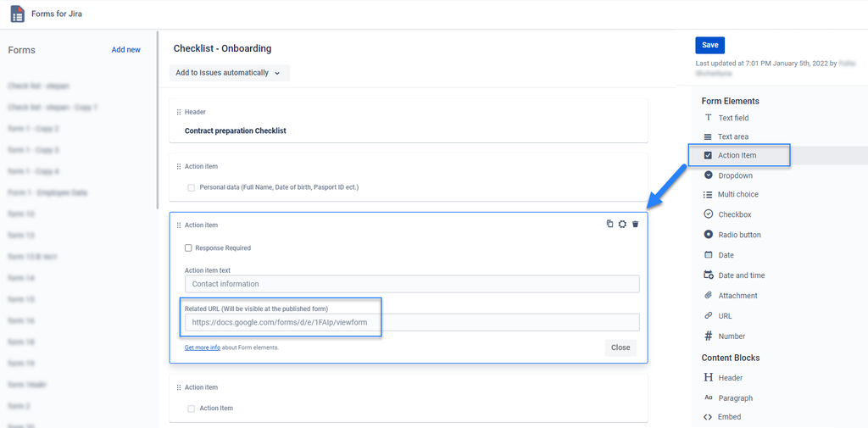The height and width of the screenshot is (428, 868).
Task: Choose Radio button in Form Elements list
Action: coord(732,235)
